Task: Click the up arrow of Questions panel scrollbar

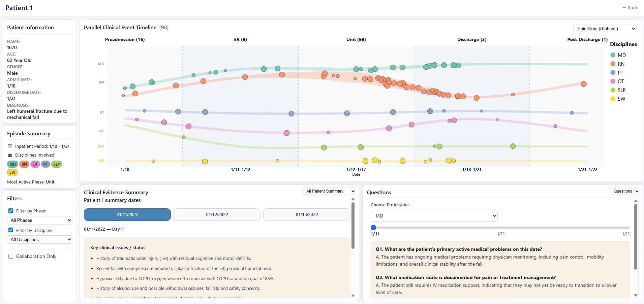Action: click(x=636, y=201)
